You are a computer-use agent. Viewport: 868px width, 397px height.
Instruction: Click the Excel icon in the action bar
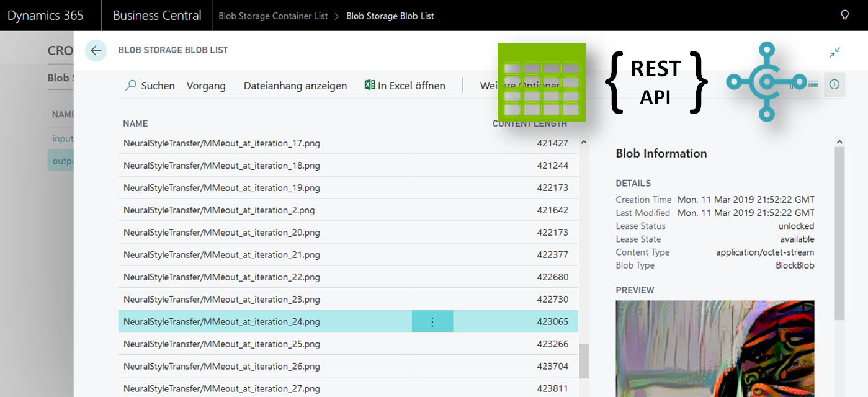(370, 86)
